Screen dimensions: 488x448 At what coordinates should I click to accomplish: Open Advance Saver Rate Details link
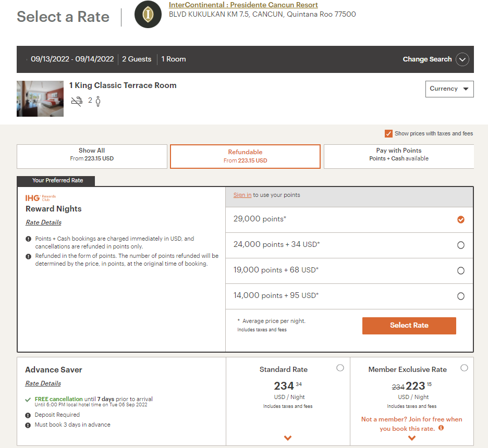[43, 383]
